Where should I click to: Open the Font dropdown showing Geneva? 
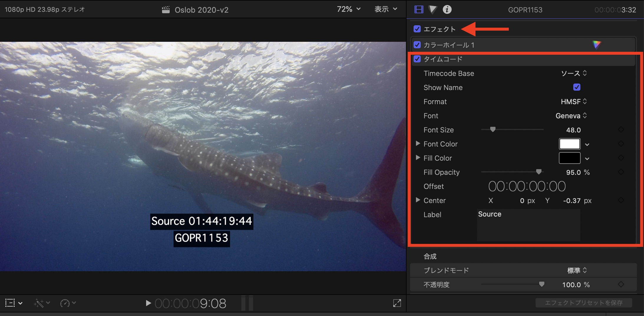click(571, 116)
